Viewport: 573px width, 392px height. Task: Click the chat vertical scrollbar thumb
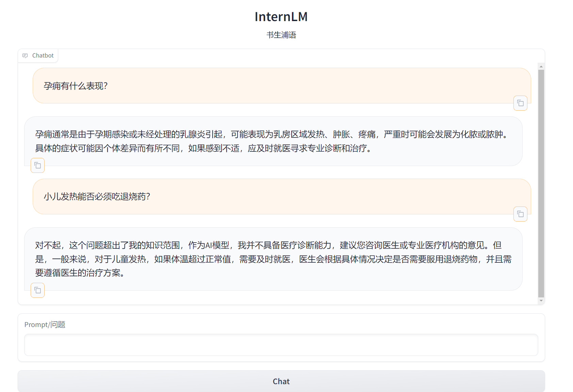(x=541, y=183)
